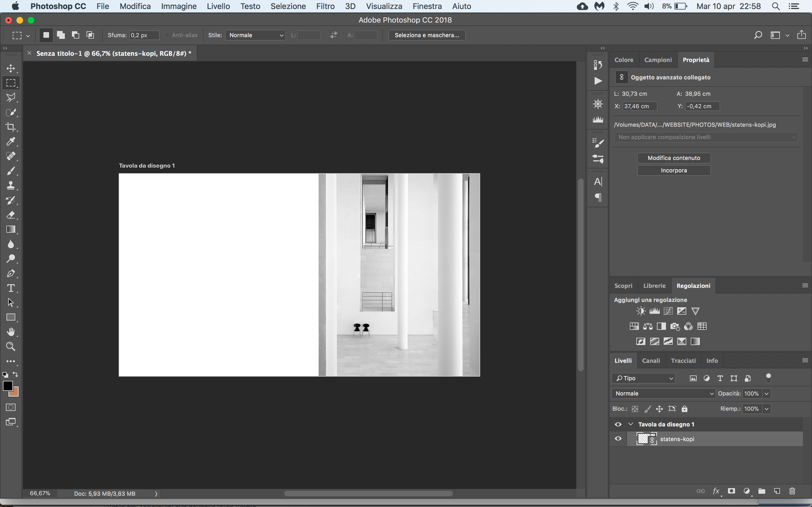Create a new layer with bottom icon
The width and height of the screenshot is (812, 507).
pyautogui.click(x=777, y=491)
